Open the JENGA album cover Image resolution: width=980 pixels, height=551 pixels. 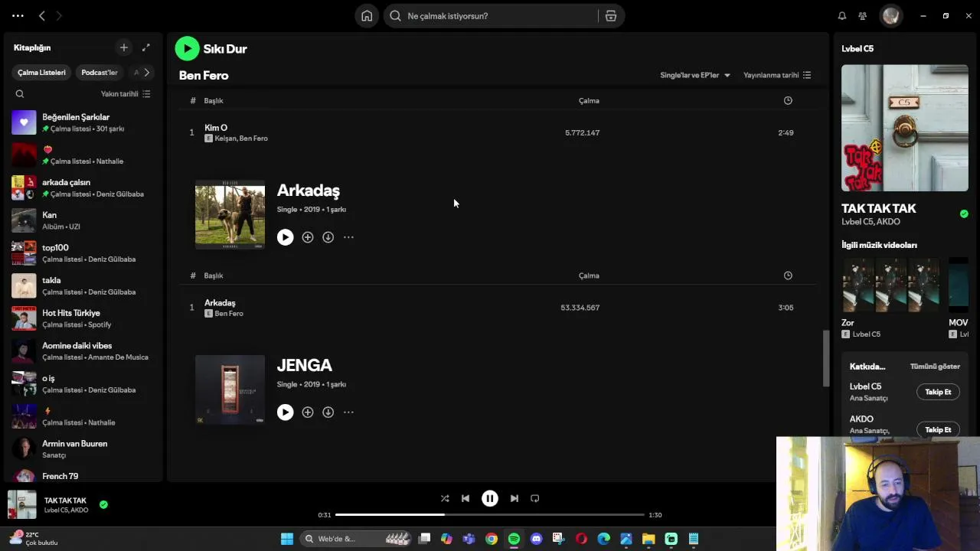[230, 390]
